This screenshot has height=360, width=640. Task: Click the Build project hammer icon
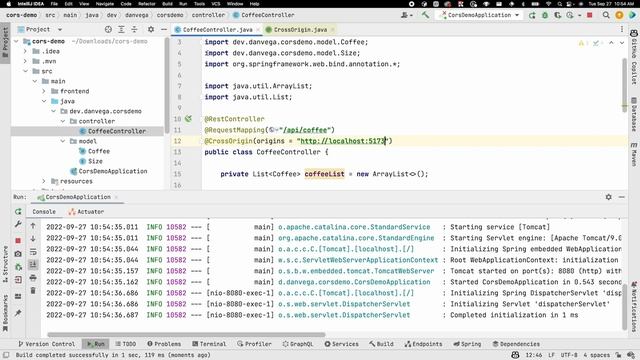coord(425,15)
